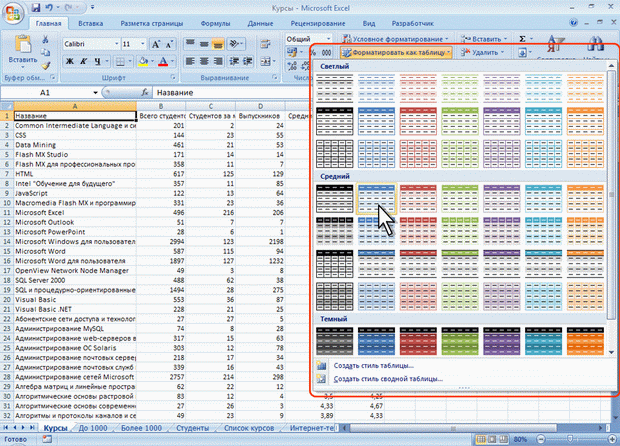Viewport: 620px width, 446px height.
Task: Align text to the left
Action: 190,61
